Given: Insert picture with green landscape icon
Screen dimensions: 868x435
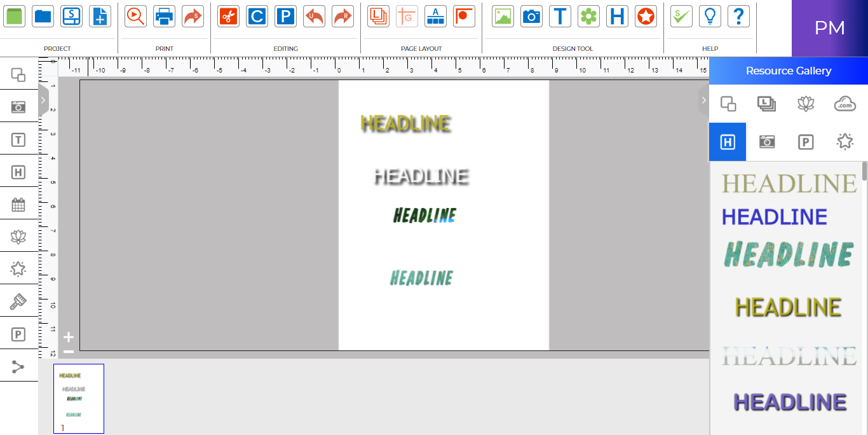Looking at the screenshot, I should point(503,17).
